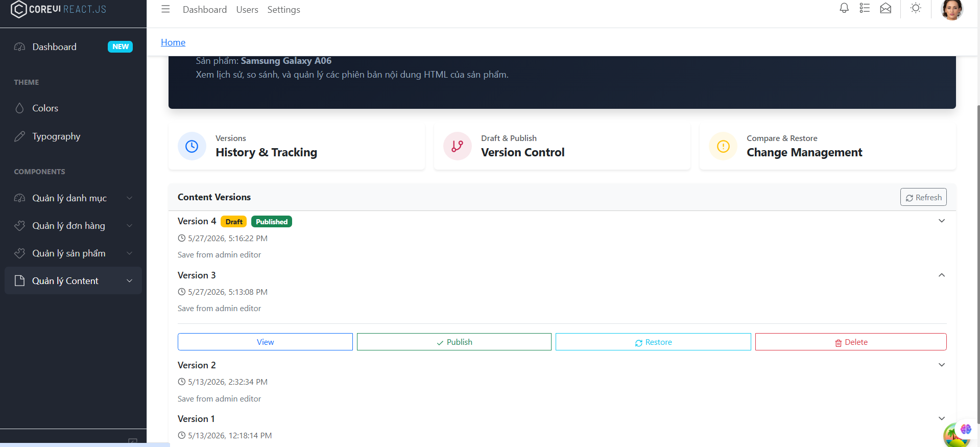Click the Typography pencil icon

coord(19,136)
